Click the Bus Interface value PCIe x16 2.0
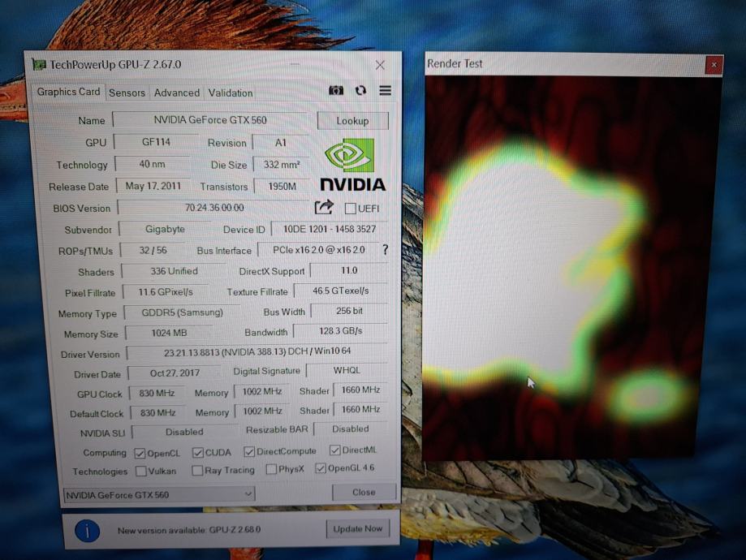 click(318, 250)
